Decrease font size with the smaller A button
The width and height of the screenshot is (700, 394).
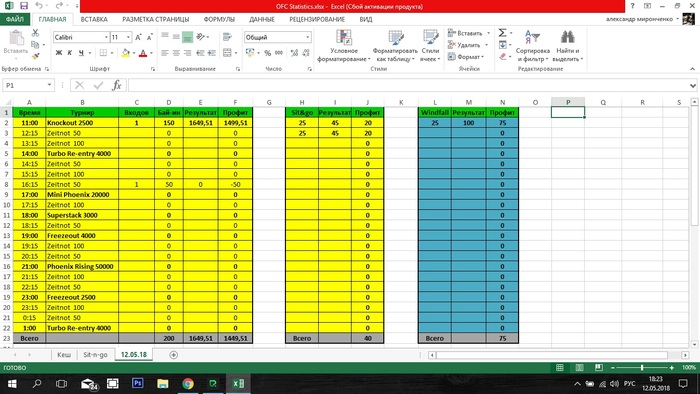click(x=150, y=37)
